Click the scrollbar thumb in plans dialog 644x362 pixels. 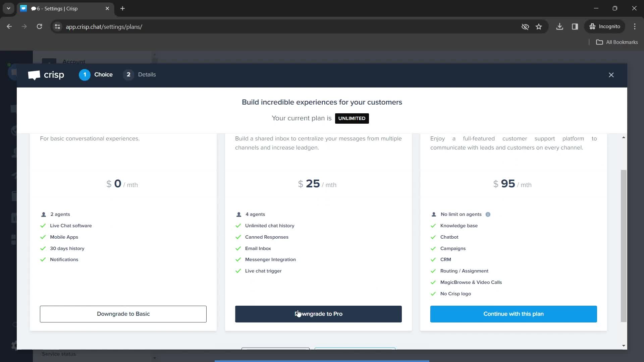coord(624,246)
